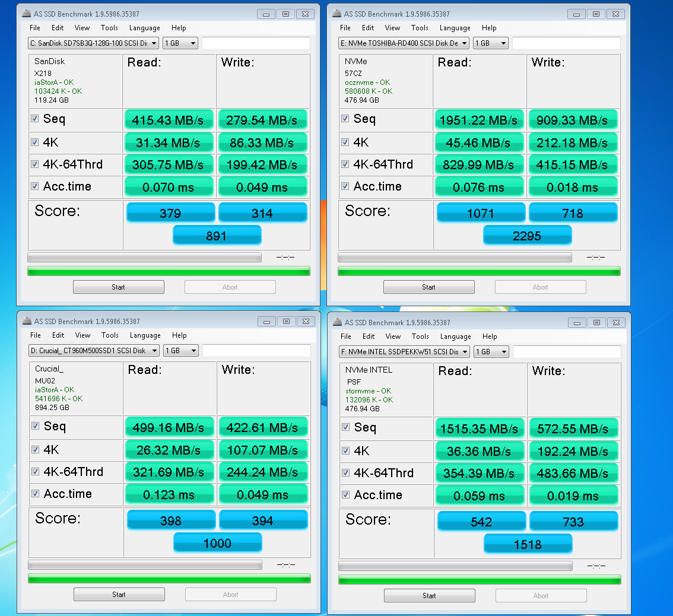Image resolution: width=673 pixels, height=616 pixels.
Task: Open NVMe INTEL SSDPEKKW51 drive selector dropdown
Action: click(x=404, y=351)
